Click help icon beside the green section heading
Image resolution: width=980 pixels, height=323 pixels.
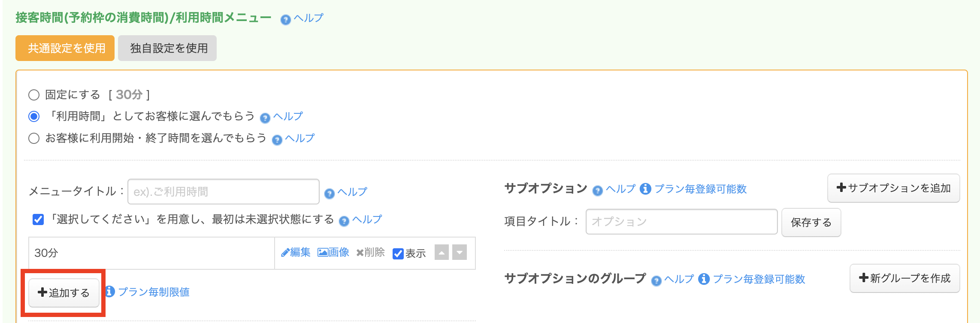point(285,20)
